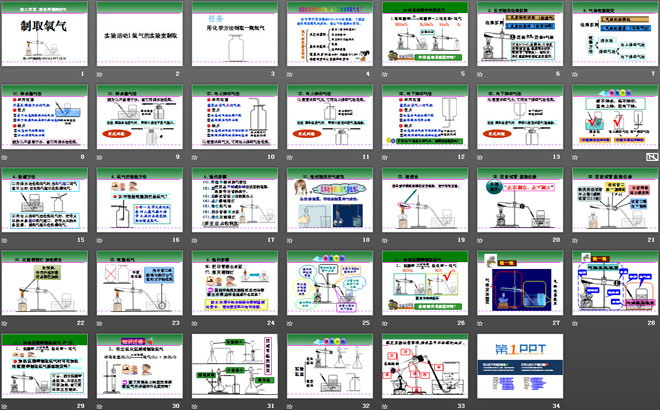Viewport: 660px width, 410px height.
Task: Play animation star under slide 9
Action: pos(100,157)
